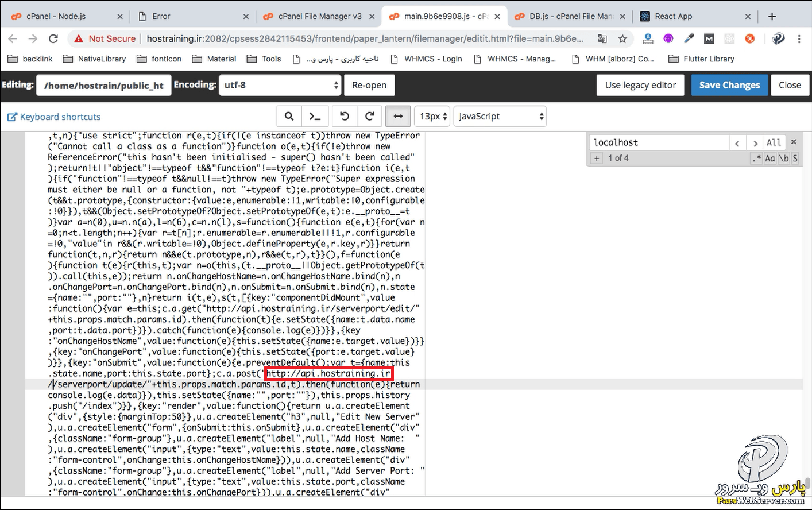Viewport: 812px width, 510px height.
Task: Toggle the line wrap button
Action: point(398,117)
